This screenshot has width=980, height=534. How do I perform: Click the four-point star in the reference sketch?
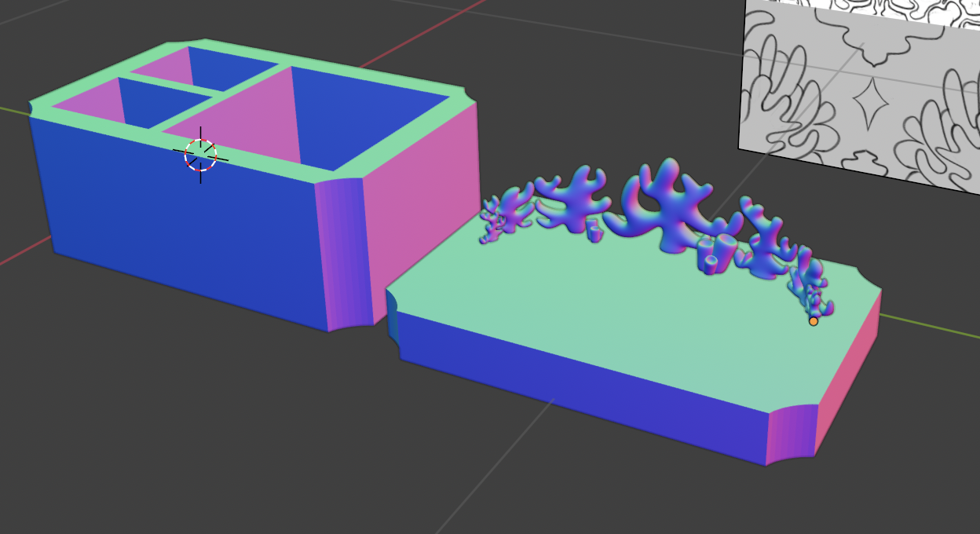(870, 103)
